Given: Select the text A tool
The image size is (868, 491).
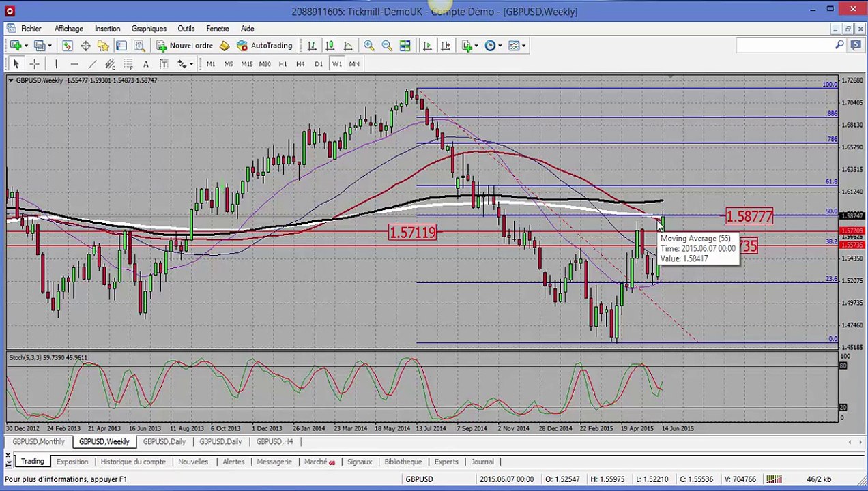Looking at the screenshot, I should pos(145,64).
